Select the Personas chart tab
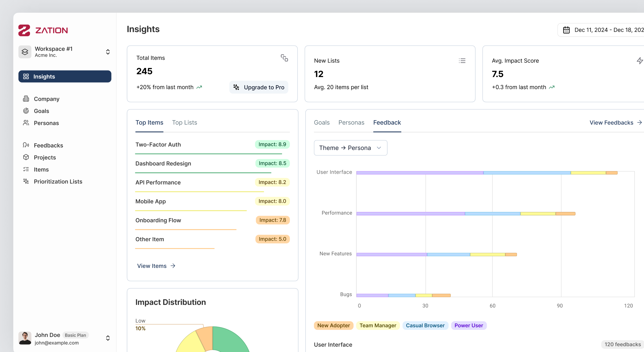 tap(351, 123)
